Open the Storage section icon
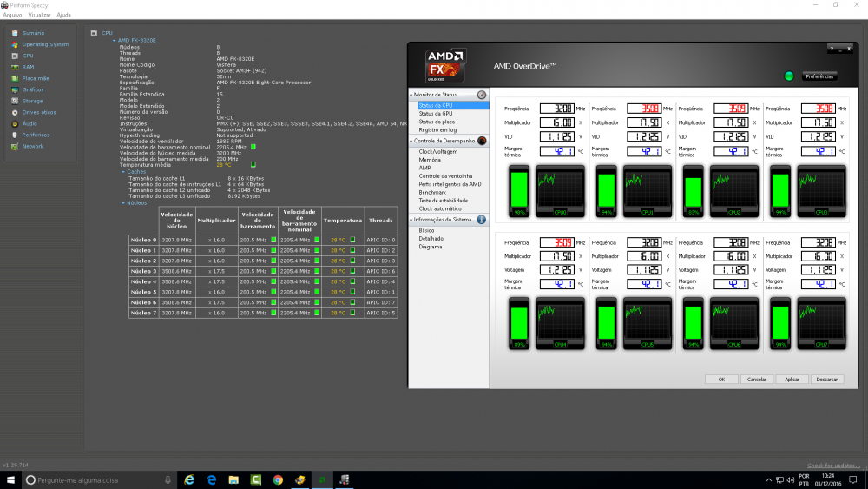 [x=15, y=101]
